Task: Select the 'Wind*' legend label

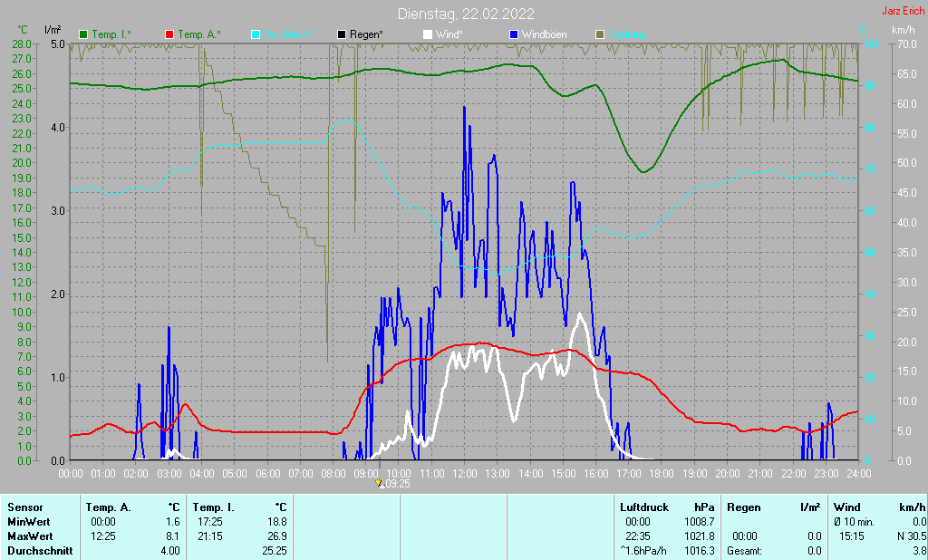Action: click(x=449, y=34)
